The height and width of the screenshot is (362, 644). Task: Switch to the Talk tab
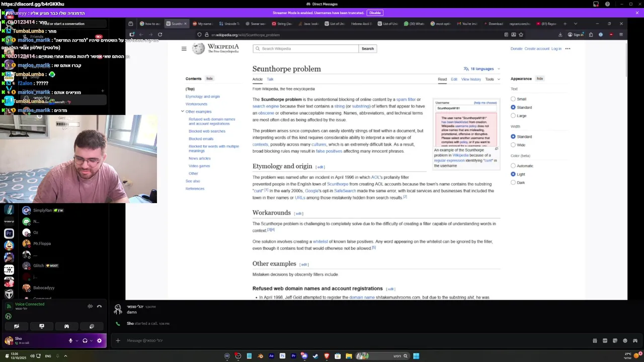tap(270, 79)
